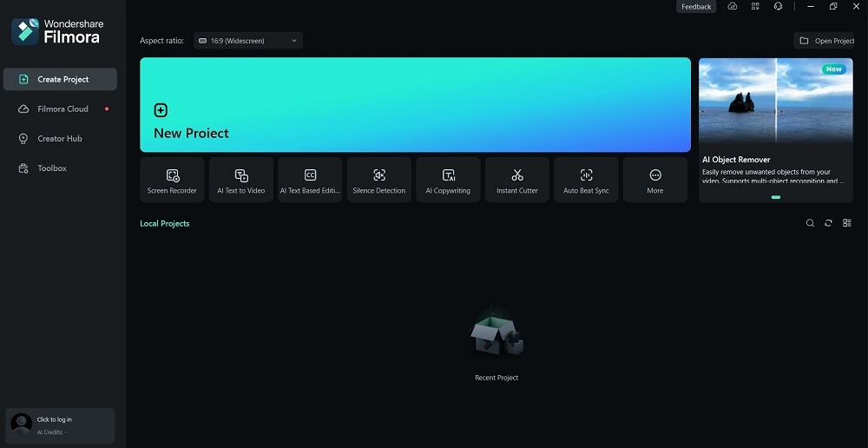The width and height of the screenshot is (868, 448).
Task: Click the Recent Project text
Action: [496, 378]
